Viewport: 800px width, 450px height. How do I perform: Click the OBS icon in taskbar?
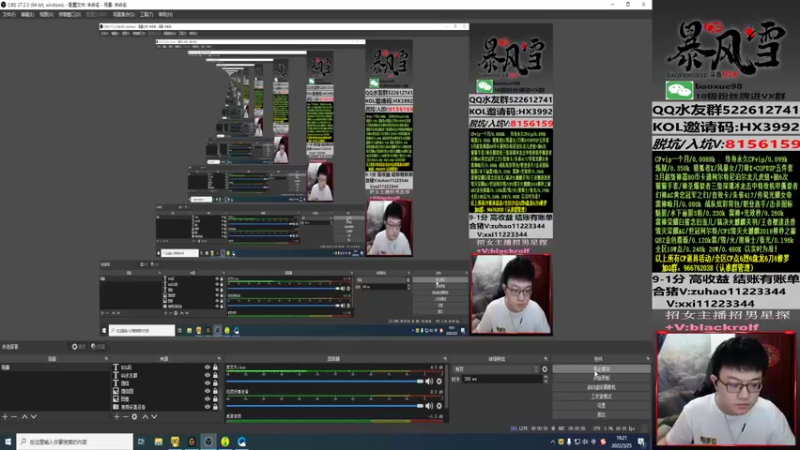point(208,442)
